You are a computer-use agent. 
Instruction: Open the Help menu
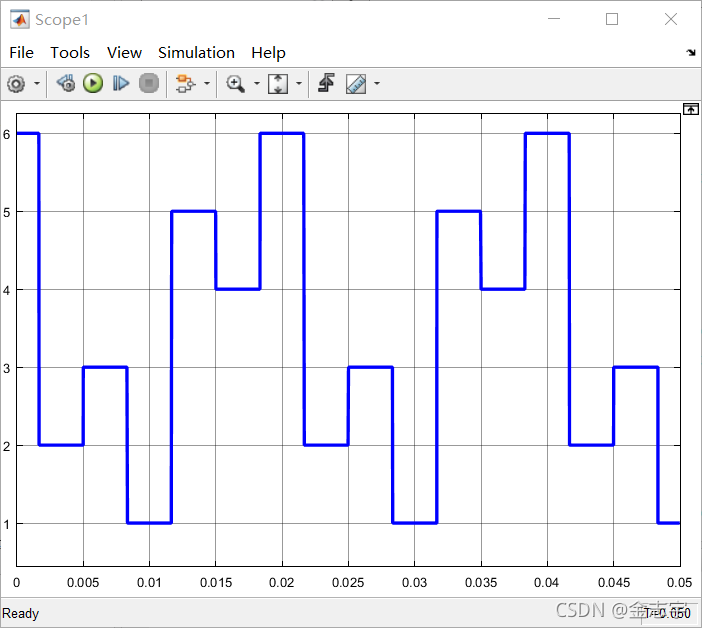click(x=268, y=53)
